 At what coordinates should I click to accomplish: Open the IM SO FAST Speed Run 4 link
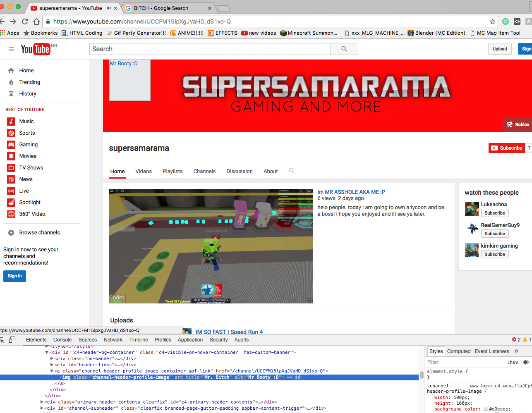pos(229,332)
